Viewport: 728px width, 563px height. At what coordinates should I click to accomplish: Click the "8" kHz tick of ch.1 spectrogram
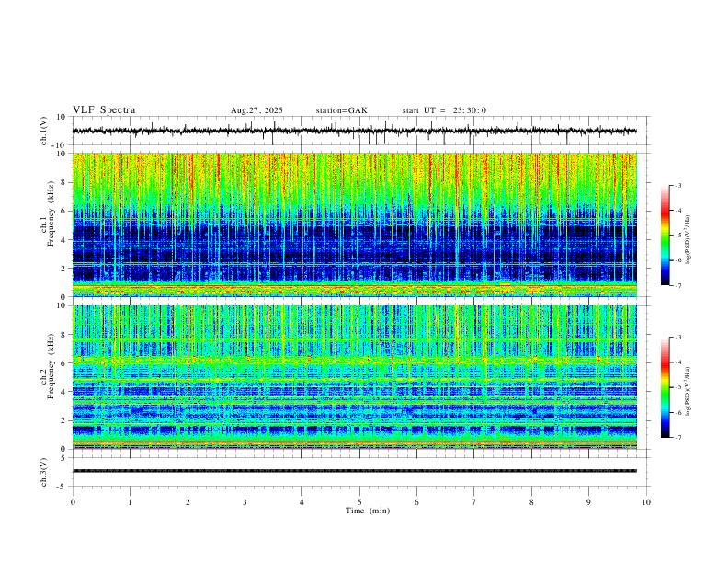point(63,182)
